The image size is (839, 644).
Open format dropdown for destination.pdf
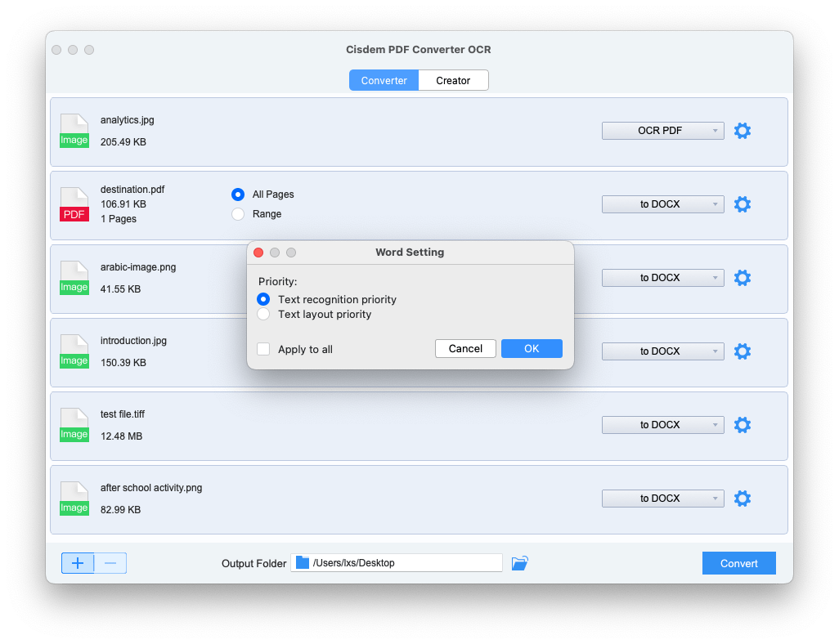coord(662,204)
